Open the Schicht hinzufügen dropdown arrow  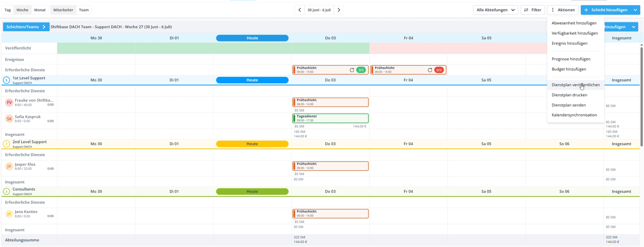(635, 10)
